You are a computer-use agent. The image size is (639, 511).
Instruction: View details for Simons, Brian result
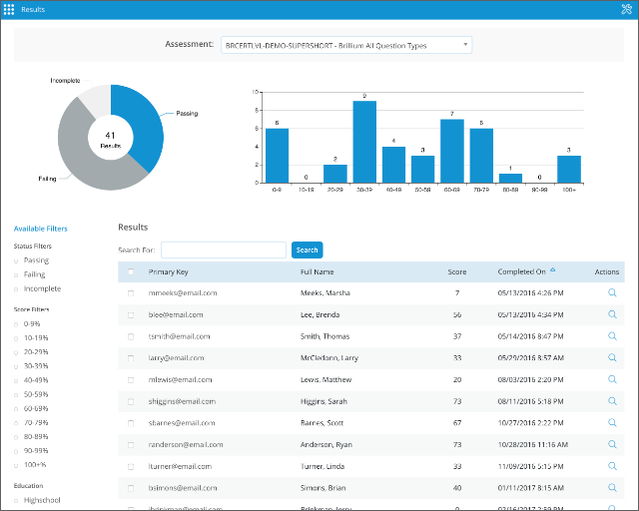[x=612, y=487]
